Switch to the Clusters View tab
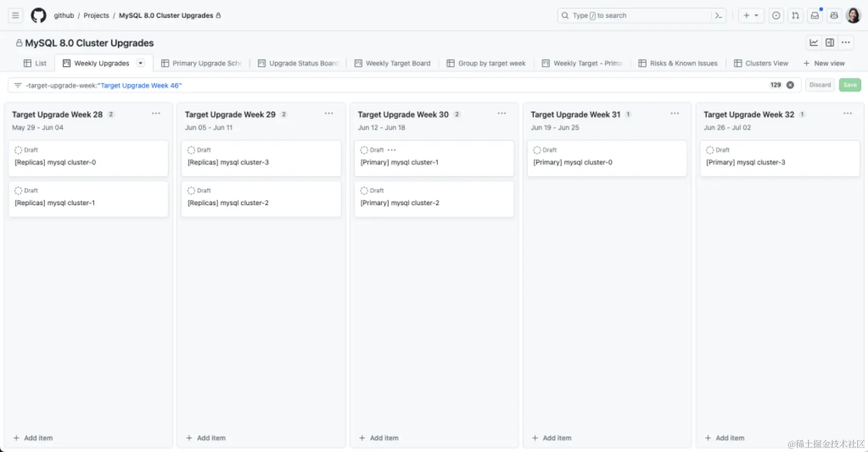 762,63
